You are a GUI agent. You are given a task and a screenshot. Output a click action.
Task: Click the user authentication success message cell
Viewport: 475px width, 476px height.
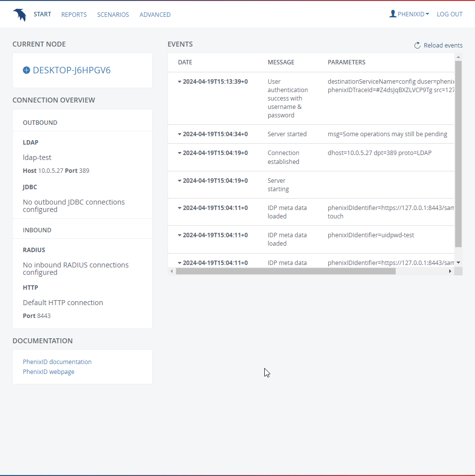288,99
